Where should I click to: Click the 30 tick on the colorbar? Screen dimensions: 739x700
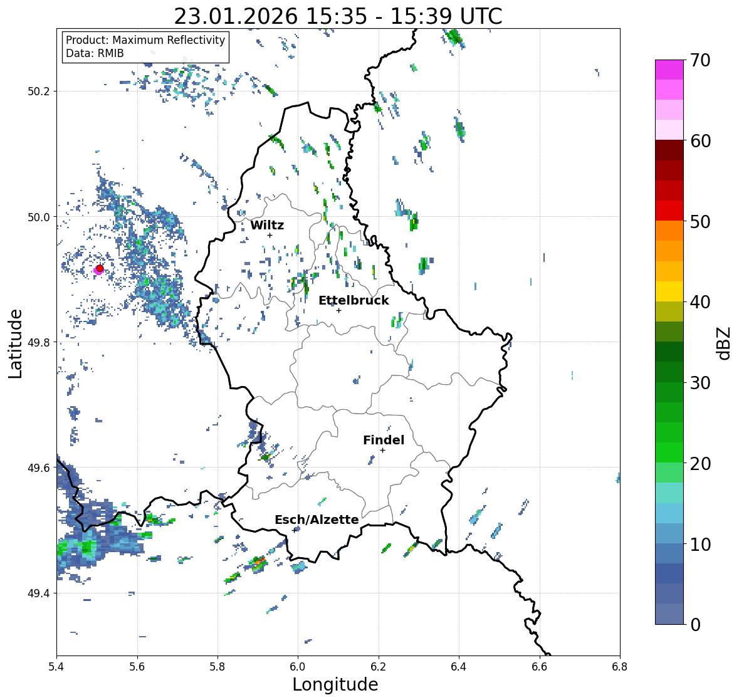pyautogui.click(x=700, y=383)
